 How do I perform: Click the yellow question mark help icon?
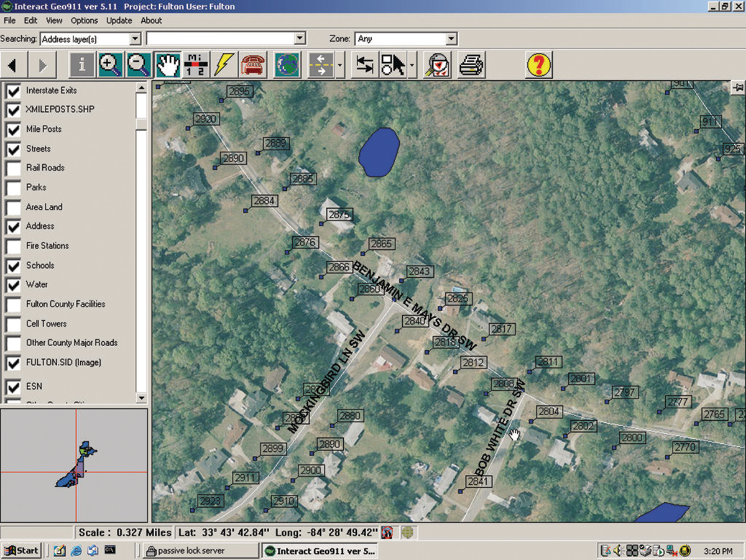537,64
